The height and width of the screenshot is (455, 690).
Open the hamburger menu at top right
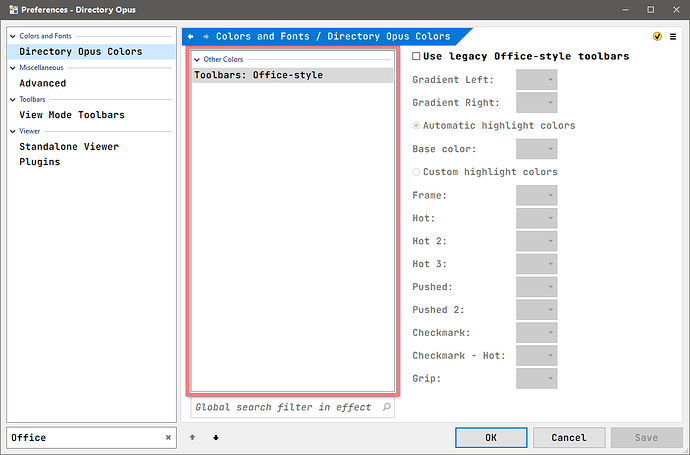[x=673, y=37]
